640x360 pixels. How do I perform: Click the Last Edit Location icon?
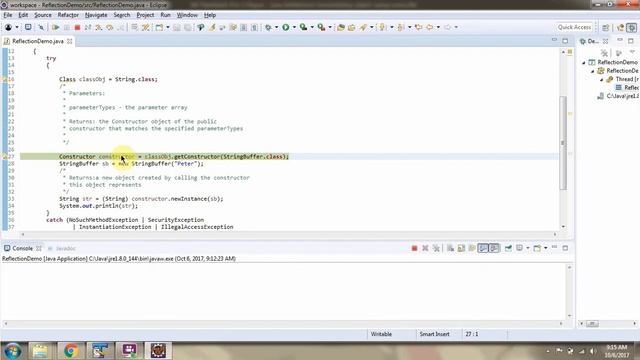tap(418, 27)
